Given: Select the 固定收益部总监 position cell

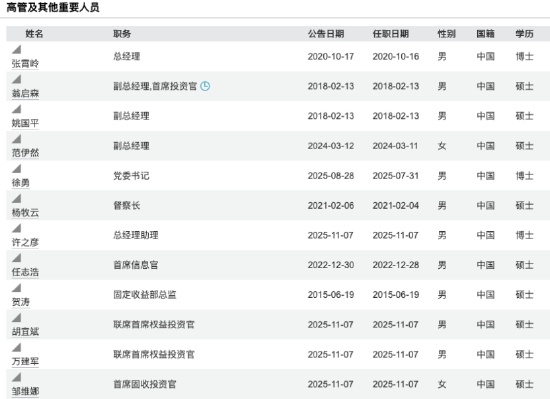Looking at the screenshot, I should pyautogui.click(x=145, y=295).
